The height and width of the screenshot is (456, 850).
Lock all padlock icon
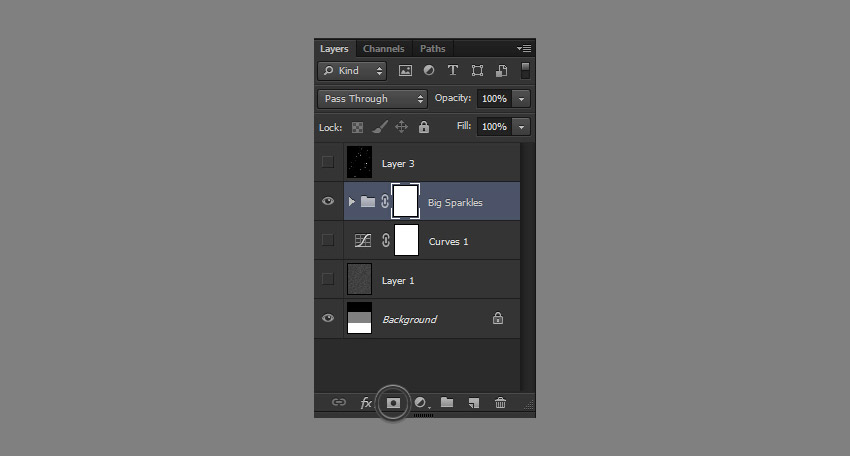[x=424, y=127]
